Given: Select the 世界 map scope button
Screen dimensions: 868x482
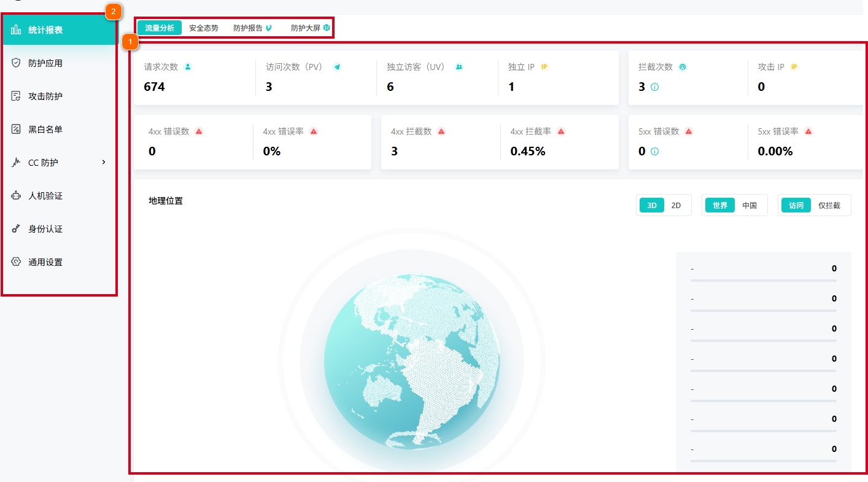Looking at the screenshot, I should (x=720, y=206).
